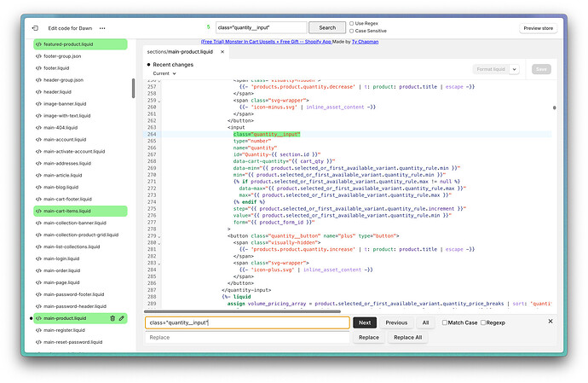Focus the top search input field
This screenshot has height=383, width=588.
(261, 27)
